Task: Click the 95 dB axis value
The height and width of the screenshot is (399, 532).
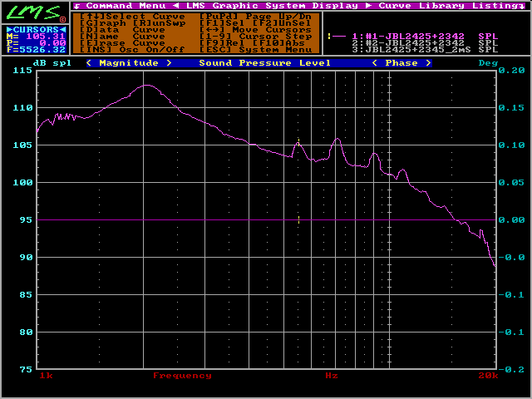Action: click(26, 219)
